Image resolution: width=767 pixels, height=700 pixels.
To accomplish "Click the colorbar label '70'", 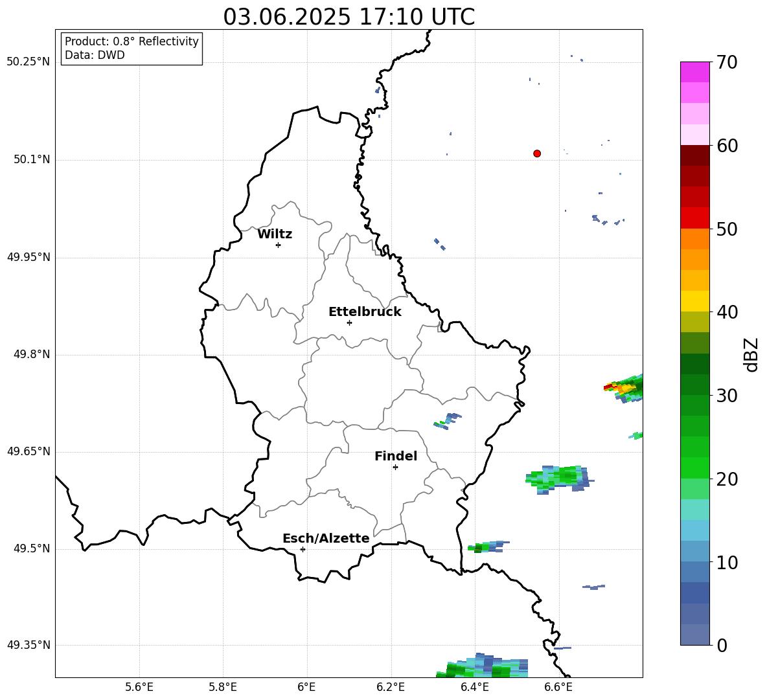I will pos(727,62).
